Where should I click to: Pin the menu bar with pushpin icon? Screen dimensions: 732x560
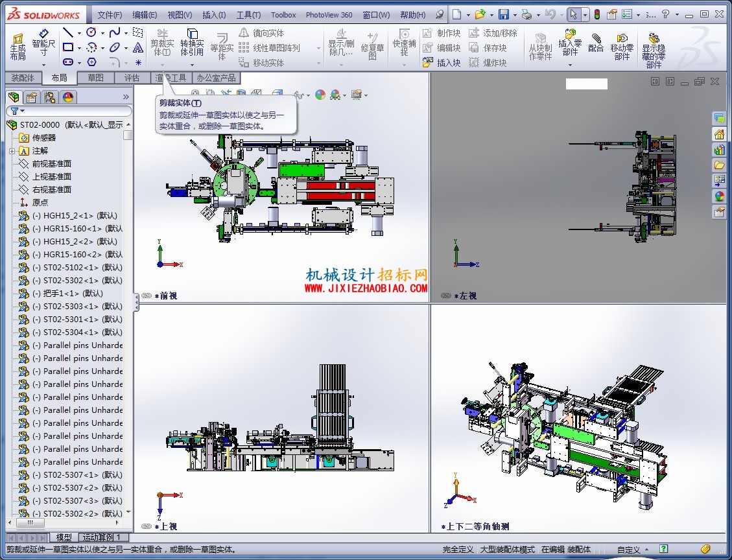pos(440,14)
